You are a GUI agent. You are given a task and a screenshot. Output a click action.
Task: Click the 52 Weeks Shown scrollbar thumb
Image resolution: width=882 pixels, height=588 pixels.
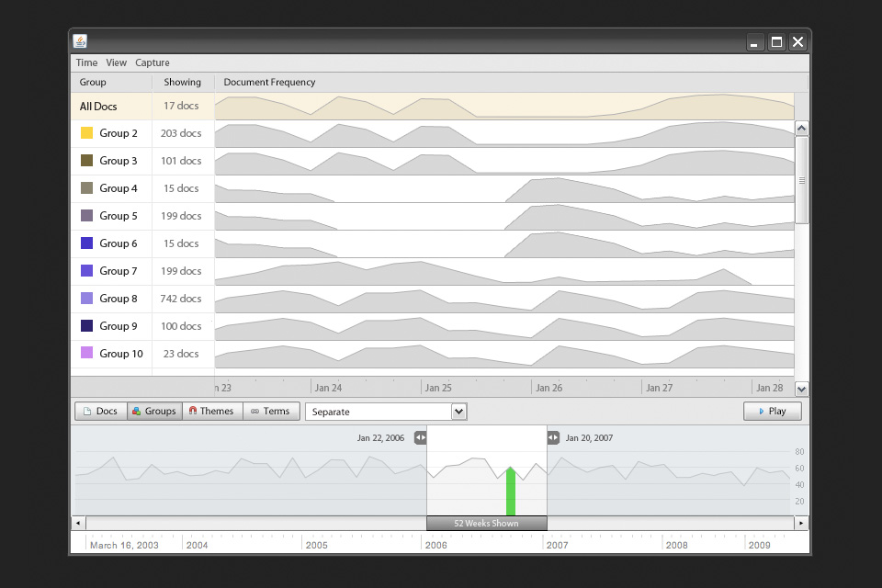(486, 523)
